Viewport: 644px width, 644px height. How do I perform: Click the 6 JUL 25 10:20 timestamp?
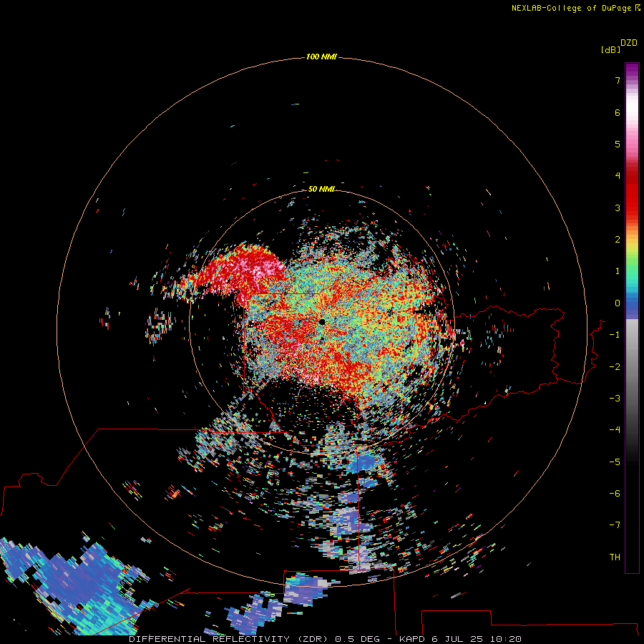point(477,639)
